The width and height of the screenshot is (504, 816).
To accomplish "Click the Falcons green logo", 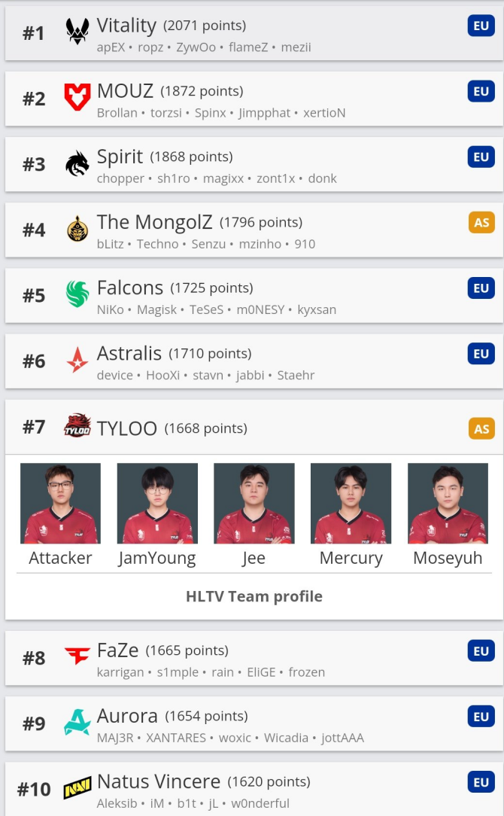I will pyautogui.click(x=77, y=295).
